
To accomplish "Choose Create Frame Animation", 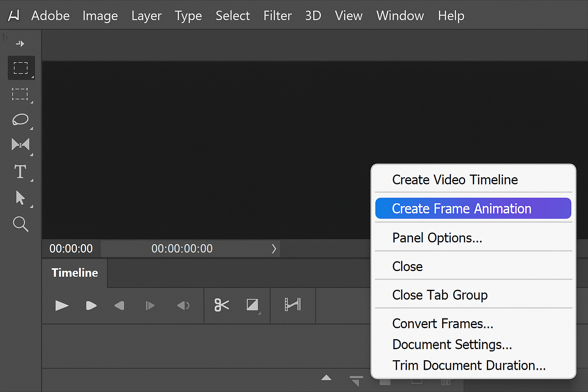I will (x=474, y=209).
